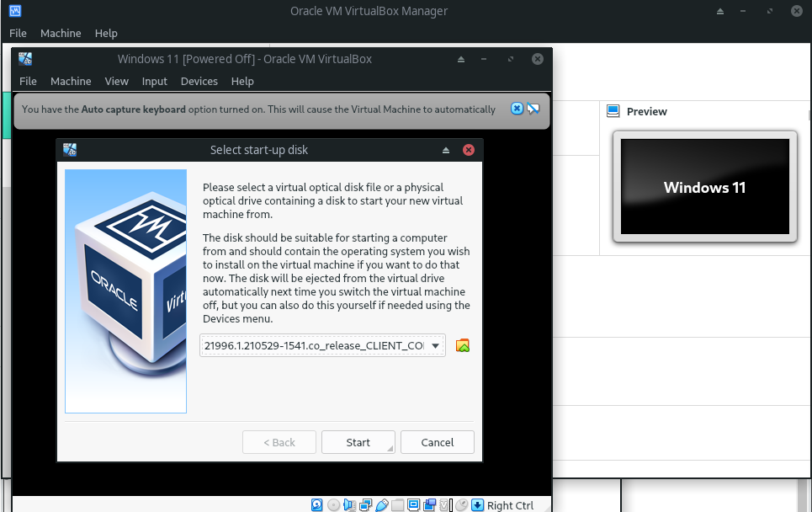This screenshot has height=512, width=812.
Task: Click the USB devices status icon
Action: coord(381,504)
